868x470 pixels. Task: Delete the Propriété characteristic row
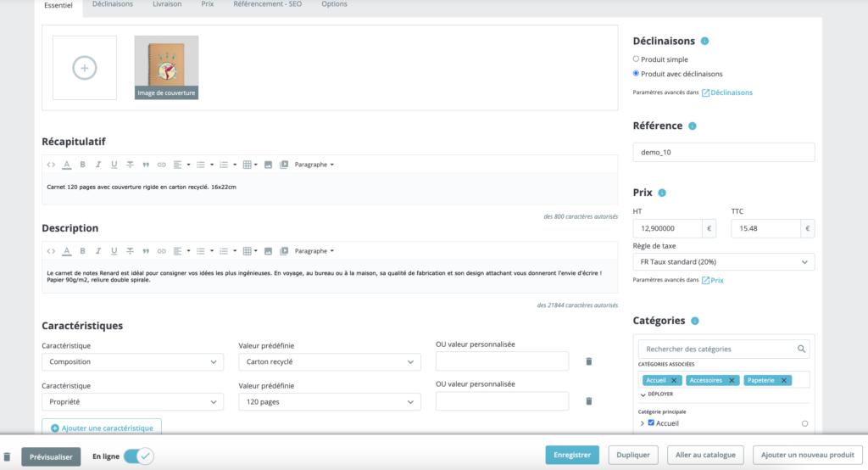pyautogui.click(x=588, y=401)
